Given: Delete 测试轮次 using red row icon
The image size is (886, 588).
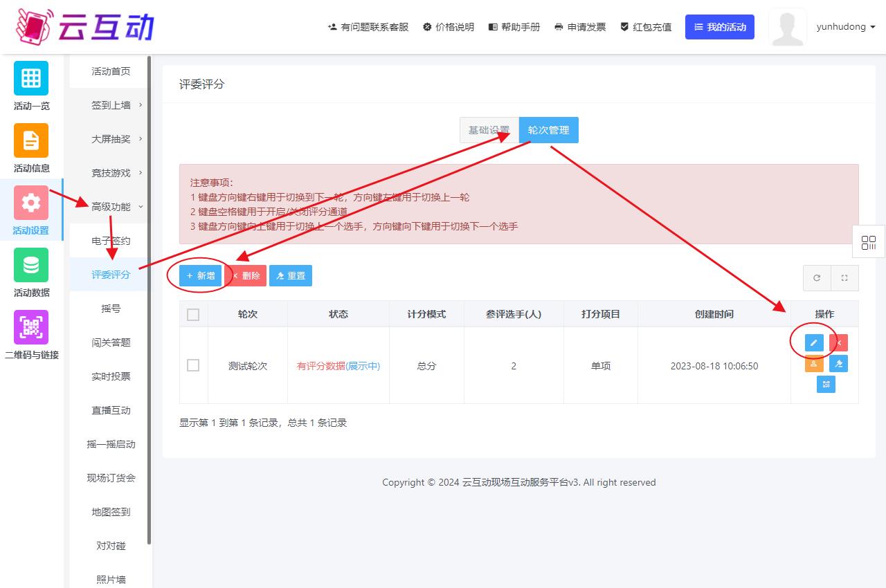Looking at the screenshot, I should click(x=838, y=342).
